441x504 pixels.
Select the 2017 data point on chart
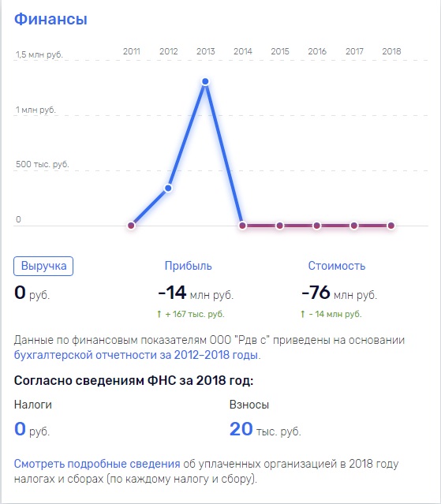354,226
